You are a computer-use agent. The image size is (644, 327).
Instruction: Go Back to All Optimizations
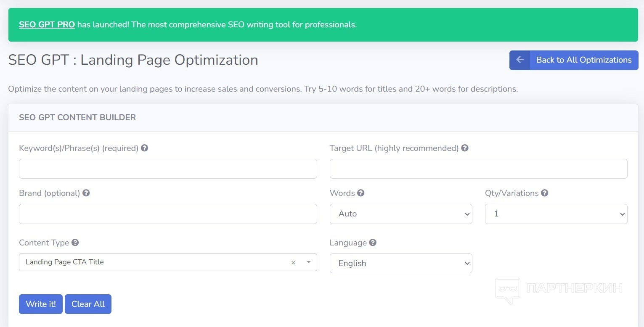[583, 60]
